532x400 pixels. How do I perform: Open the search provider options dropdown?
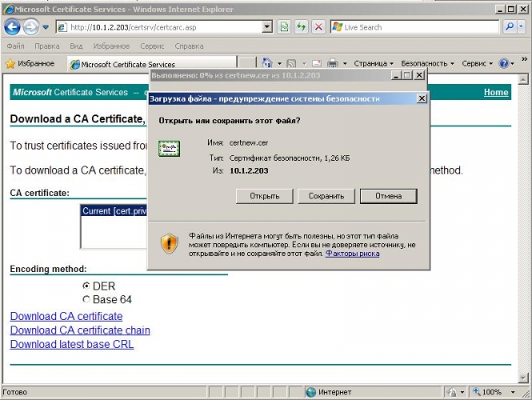pyautogui.click(x=521, y=27)
